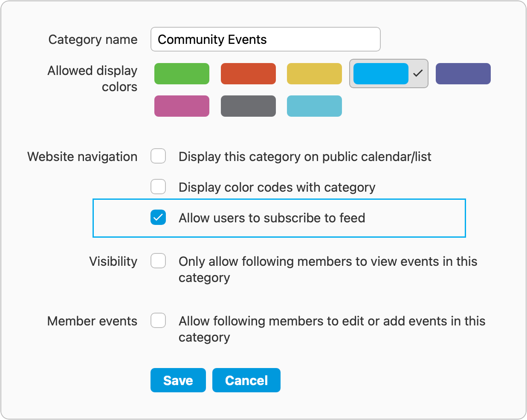Uncheck Allow users to subscribe to feed
Image resolution: width=527 pixels, height=420 pixels.
[158, 217]
